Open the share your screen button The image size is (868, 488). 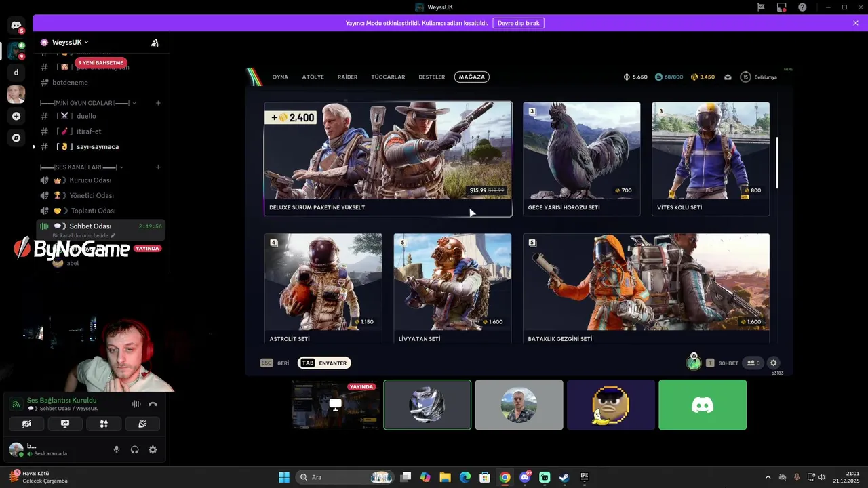coord(65,424)
